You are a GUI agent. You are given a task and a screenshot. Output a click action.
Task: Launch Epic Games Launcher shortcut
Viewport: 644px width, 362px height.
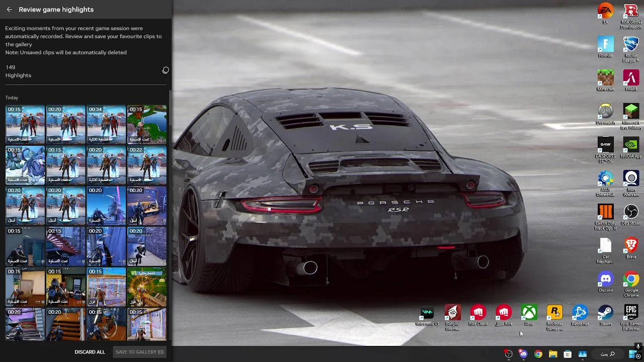pyautogui.click(x=631, y=318)
